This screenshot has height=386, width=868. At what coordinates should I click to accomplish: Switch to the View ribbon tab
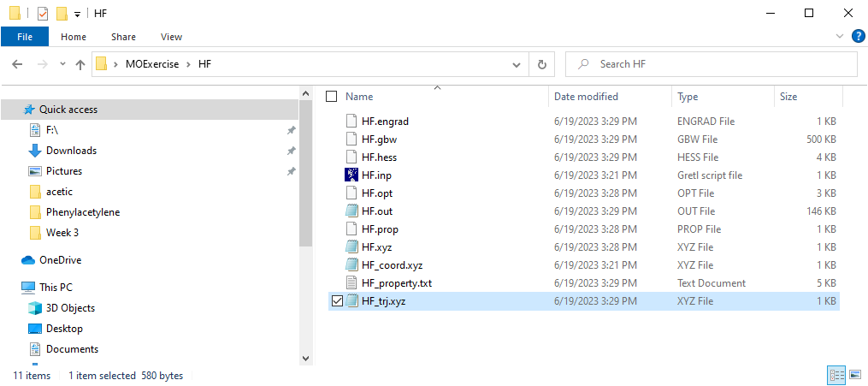[x=171, y=37]
